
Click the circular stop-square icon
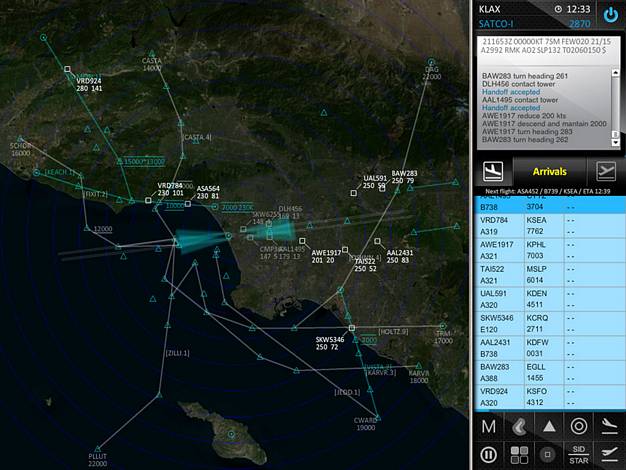(x=548, y=455)
